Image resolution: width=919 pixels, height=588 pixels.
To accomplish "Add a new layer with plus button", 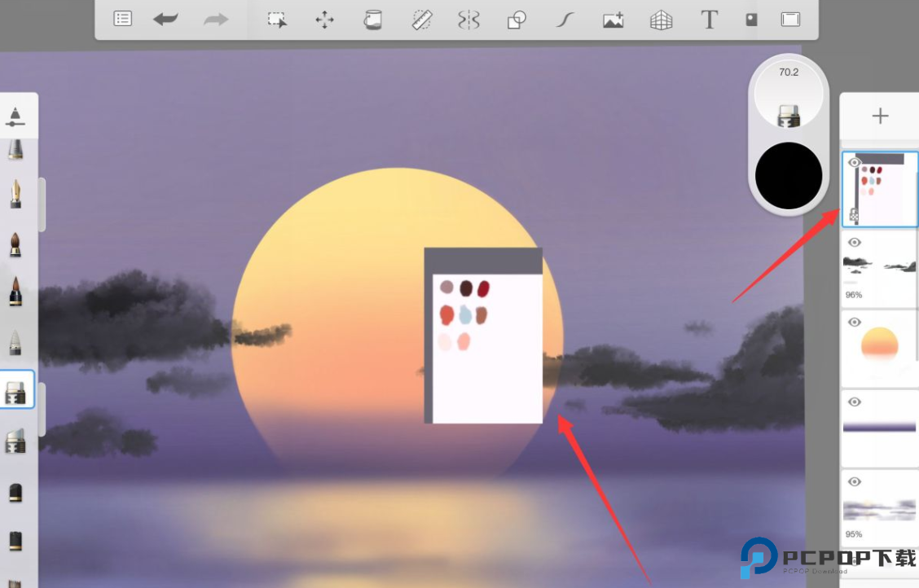I will [880, 116].
